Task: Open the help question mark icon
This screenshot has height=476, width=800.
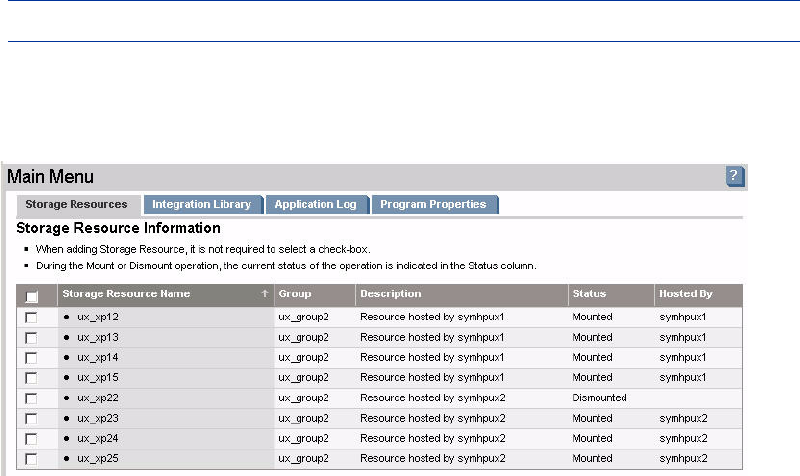Action: click(x=735, y=177)
